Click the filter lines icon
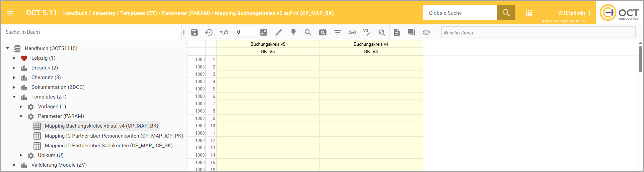Screen dimensions: 644x172 pos(337,32)
